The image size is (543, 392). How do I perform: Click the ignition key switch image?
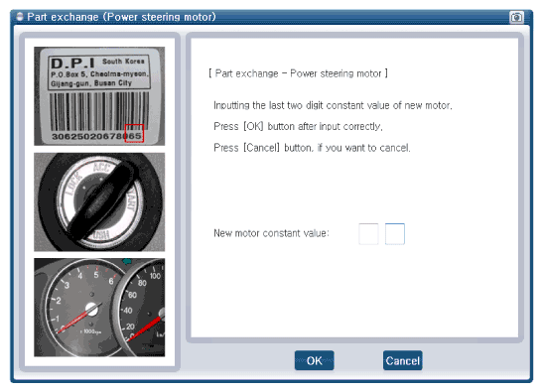99,201
